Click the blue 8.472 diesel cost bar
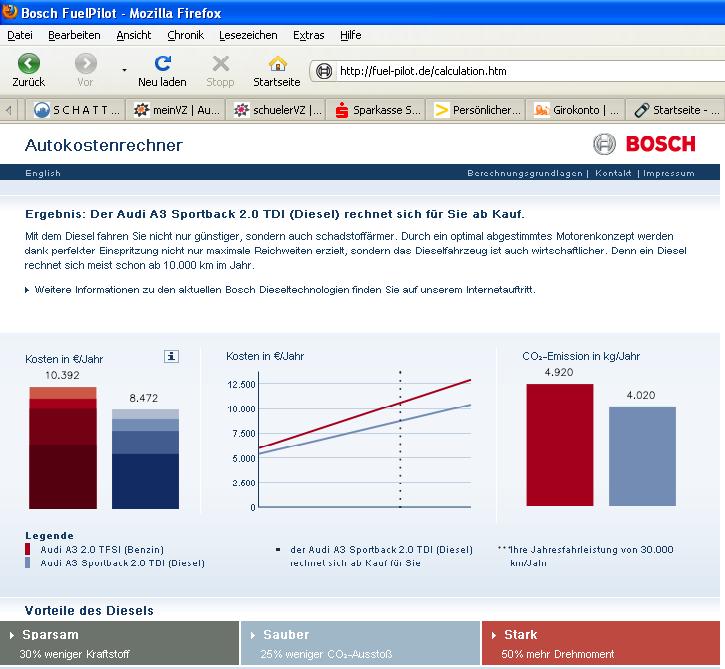Screen dimensions: 725x669 [145, 459]
